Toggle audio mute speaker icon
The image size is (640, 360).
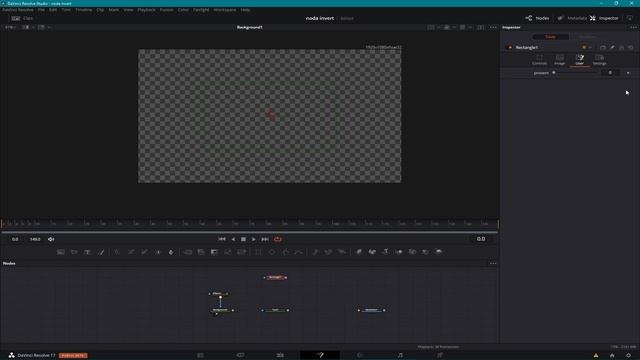coord(51,239)
